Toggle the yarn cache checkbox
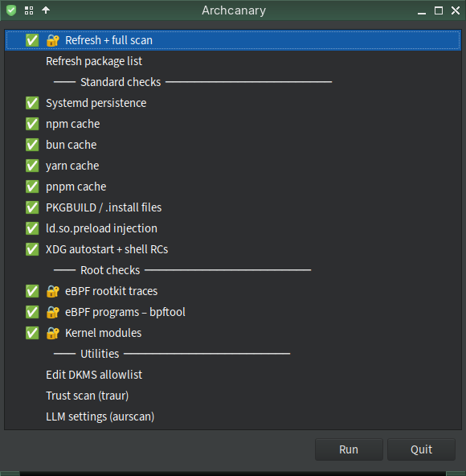 click(x=32, y=166)
